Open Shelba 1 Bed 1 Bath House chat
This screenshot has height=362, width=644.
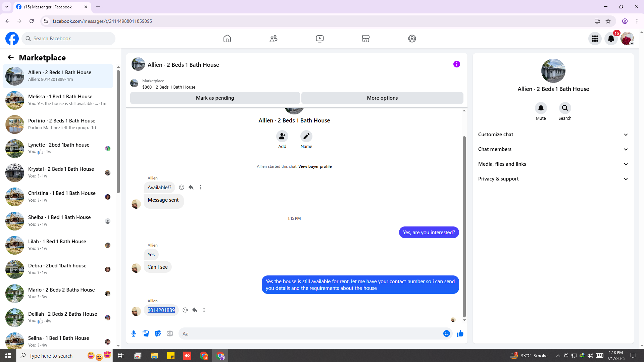58,221
